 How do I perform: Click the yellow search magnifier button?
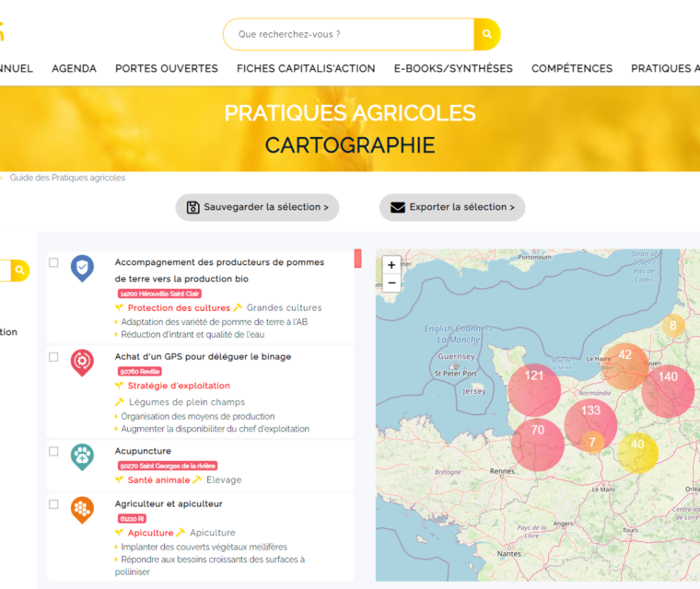(x=486, y=35)
